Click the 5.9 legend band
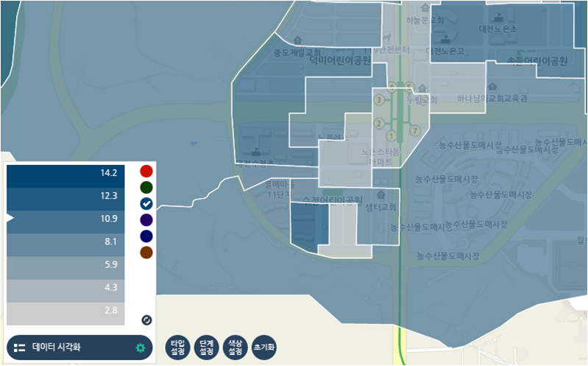 click(65, 267)
